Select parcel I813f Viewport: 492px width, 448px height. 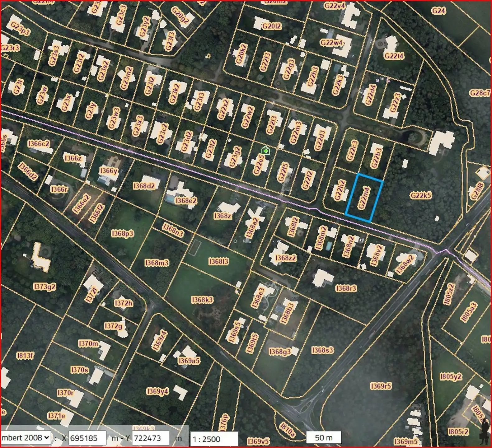click(x=25, y=355)
